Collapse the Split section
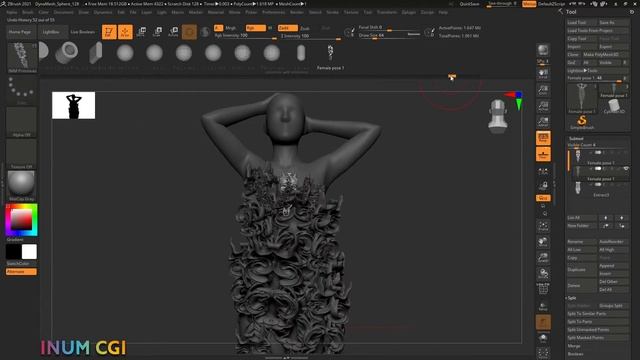 (x=571, y=298)
